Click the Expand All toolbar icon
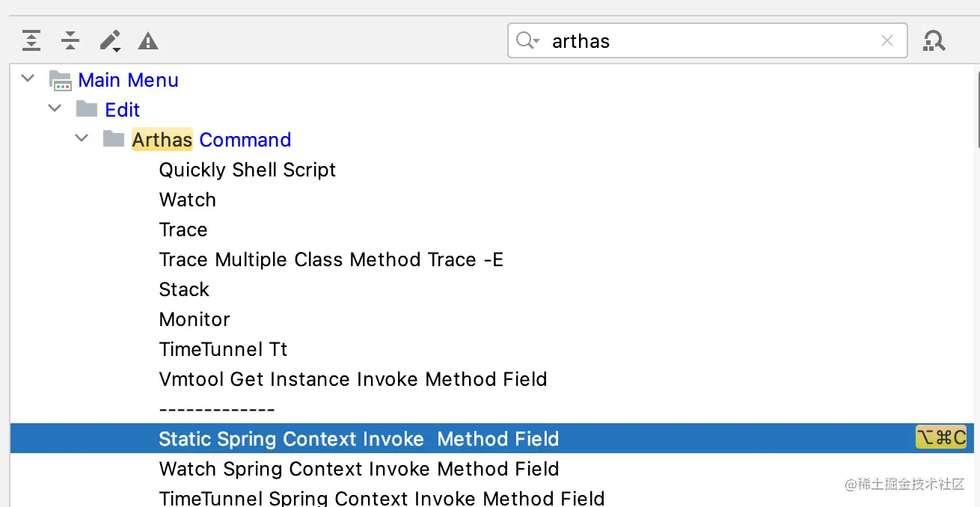 tap(31, 40)
